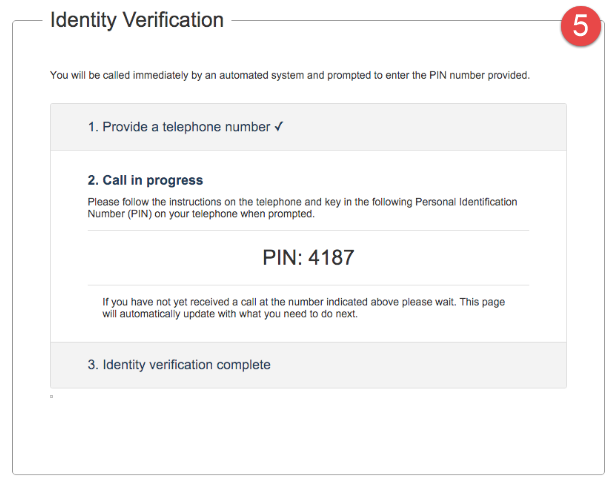This screenshot has height=484, width=614.
Task: Click the please wait notice text
Action: tap(303, 308)
